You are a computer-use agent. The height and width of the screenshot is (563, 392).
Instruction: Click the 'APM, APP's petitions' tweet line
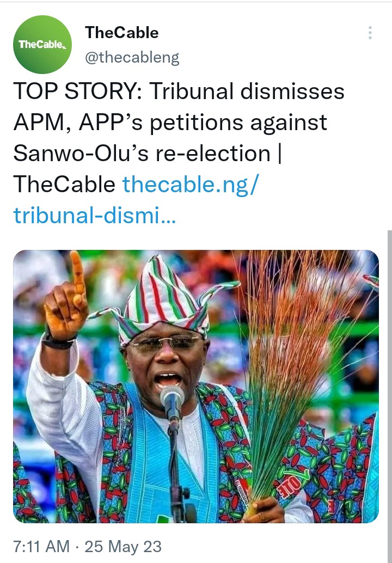click(170, 123)
